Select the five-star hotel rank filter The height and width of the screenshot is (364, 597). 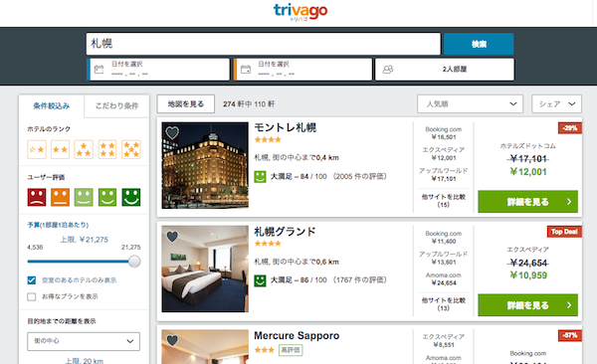[131, 149]
